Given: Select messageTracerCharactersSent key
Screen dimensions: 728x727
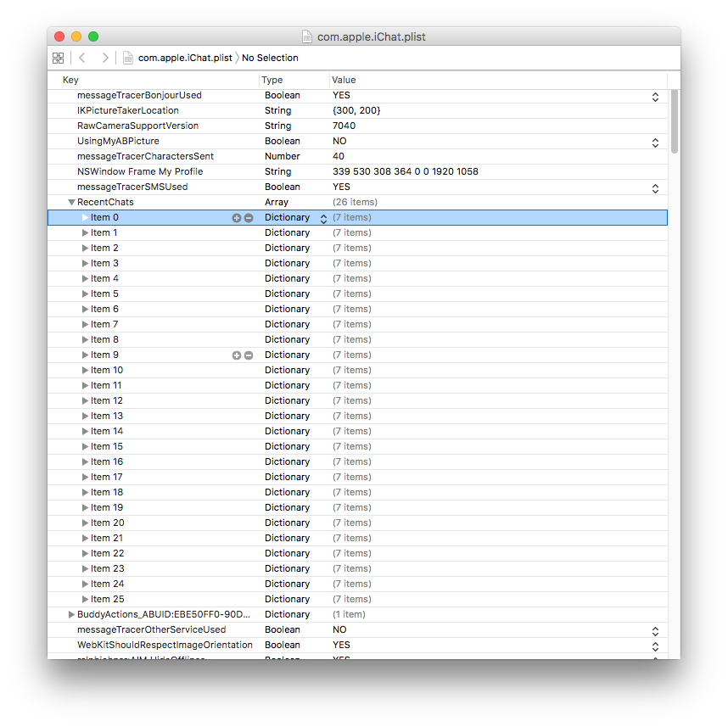Looking at the screenshot, I should 145,156.
